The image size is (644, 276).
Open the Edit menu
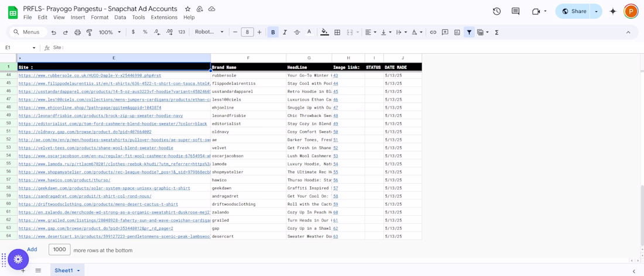coord(42,17)
